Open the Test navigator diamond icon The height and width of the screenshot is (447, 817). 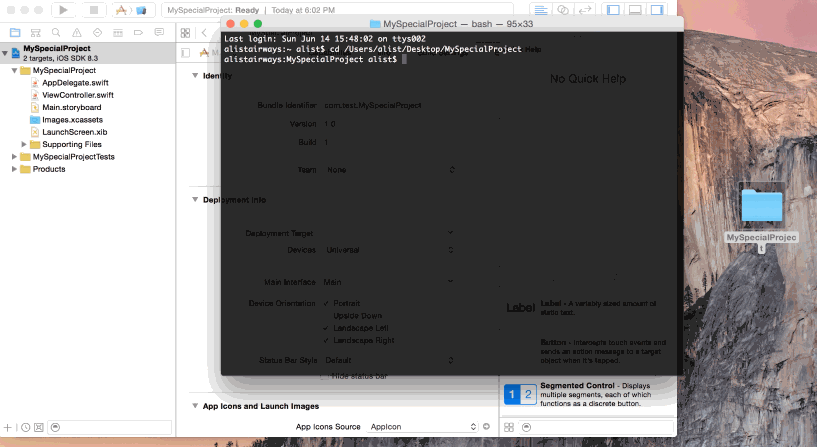(97, 32)
